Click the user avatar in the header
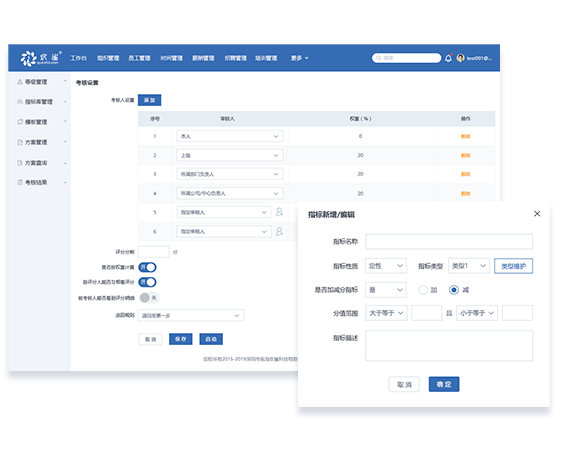Screen dimensions: 573x461 click(460, 58)
